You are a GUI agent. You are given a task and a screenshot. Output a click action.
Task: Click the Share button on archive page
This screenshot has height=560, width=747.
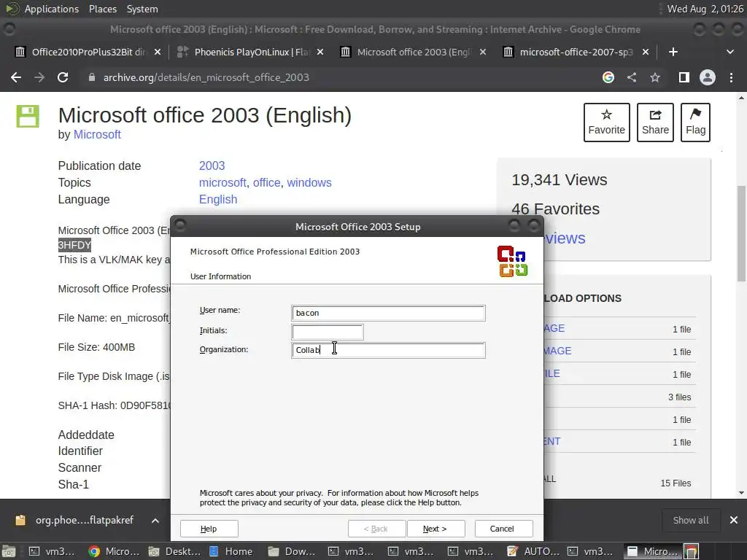click(x=655, y=122)
